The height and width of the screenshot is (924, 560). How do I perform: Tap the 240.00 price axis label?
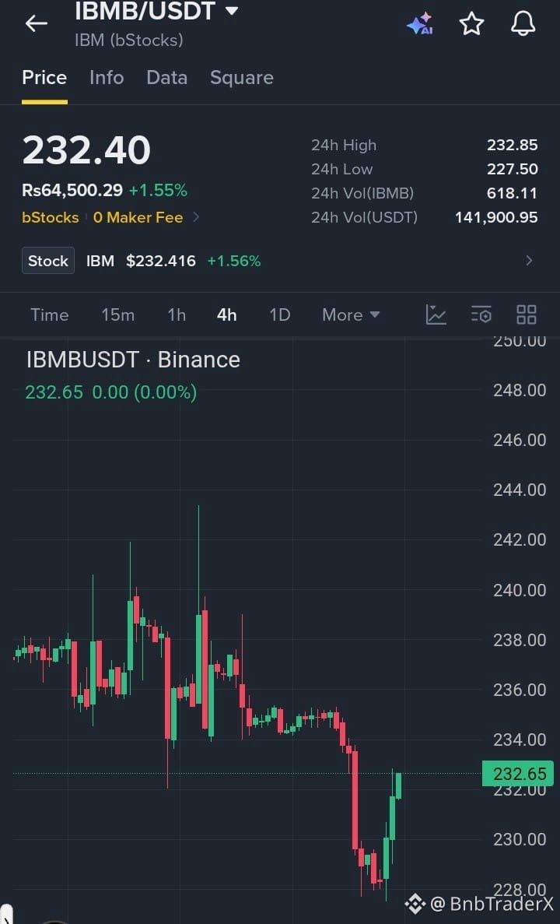[x=520, y=590]
